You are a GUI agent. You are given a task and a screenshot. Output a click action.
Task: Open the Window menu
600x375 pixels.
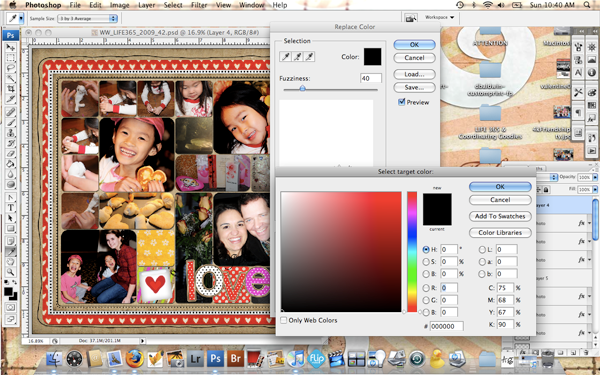point(251,5)
